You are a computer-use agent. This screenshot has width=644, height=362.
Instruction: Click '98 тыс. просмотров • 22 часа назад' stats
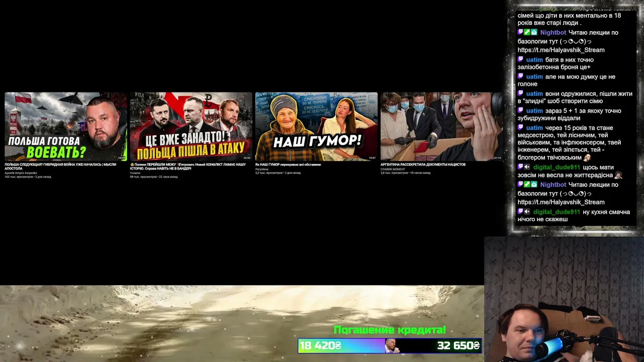coord(153,177)
